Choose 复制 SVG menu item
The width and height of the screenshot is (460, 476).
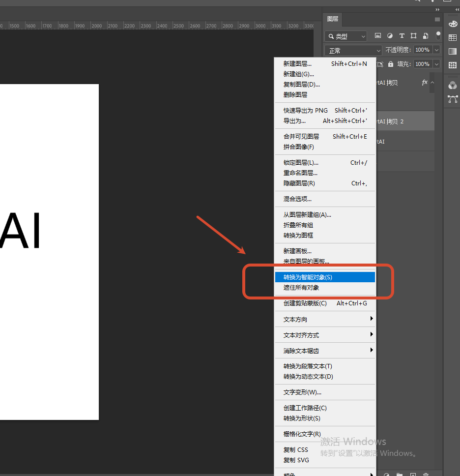pyautogui.click(x=325, y=460)
